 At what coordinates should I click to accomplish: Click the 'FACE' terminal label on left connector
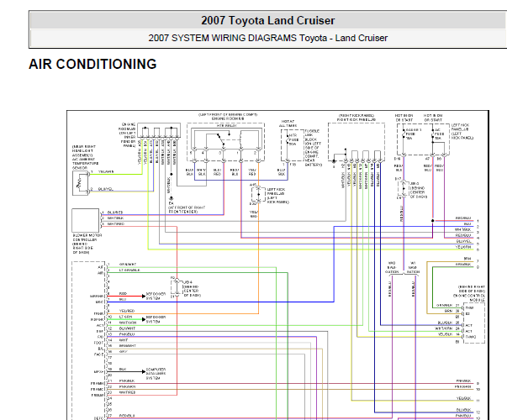tap(98, 354)
